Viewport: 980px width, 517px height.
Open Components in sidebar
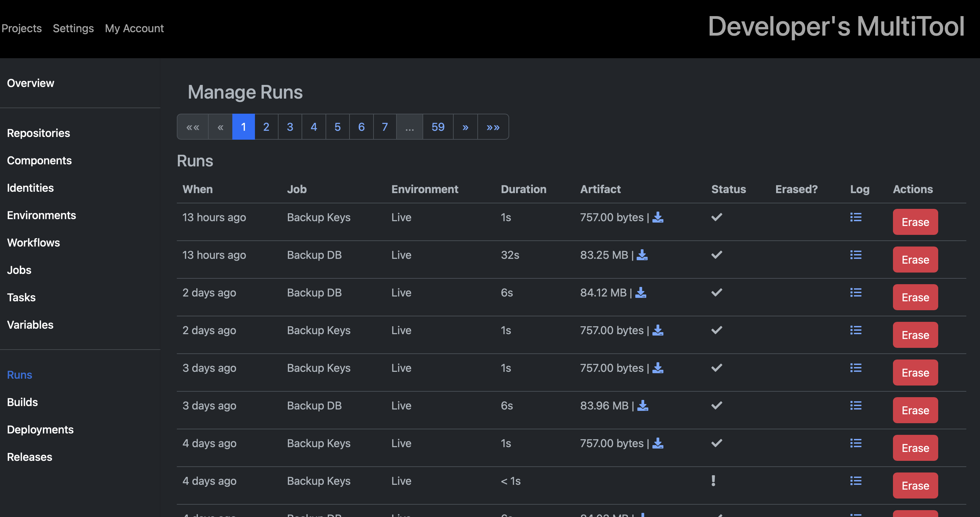click(39, 161)
